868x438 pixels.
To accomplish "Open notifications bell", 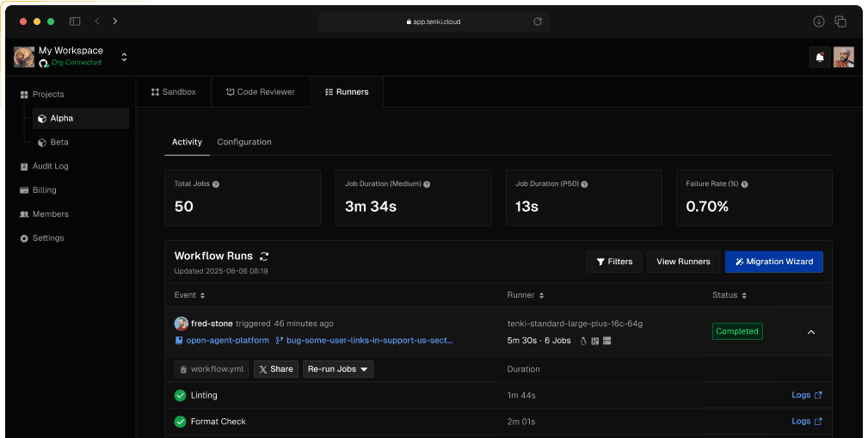I will point(820,57).
